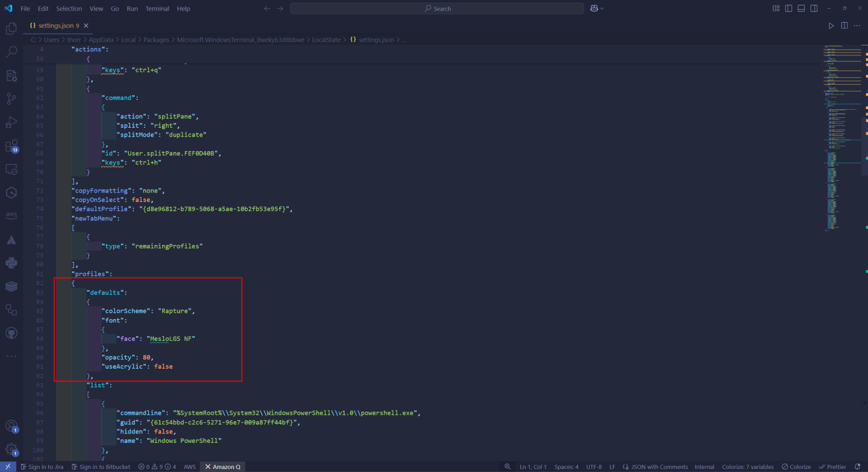Open the Go menu
This screenshot has width=868, height=472.
coord(115,9)
